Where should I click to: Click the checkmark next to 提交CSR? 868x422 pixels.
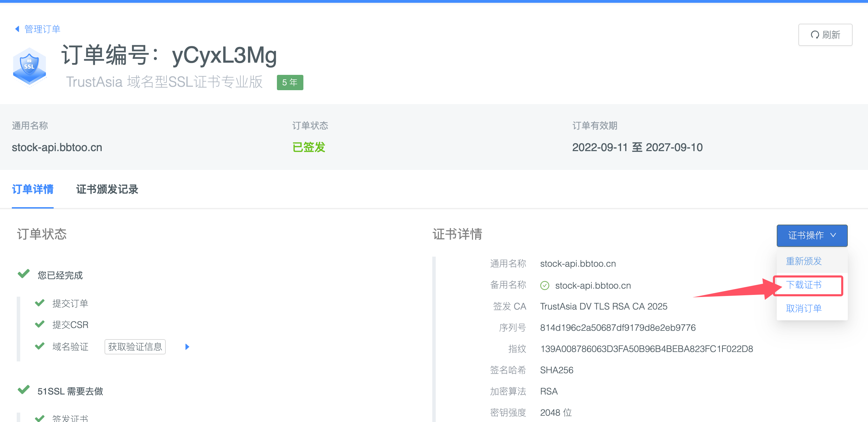click(40, 324)
